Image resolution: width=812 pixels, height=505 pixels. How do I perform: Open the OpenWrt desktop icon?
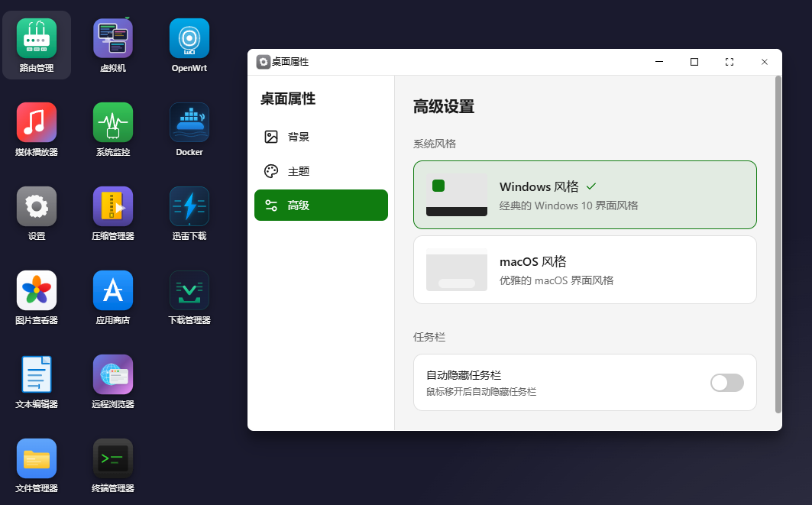[189, 39]
